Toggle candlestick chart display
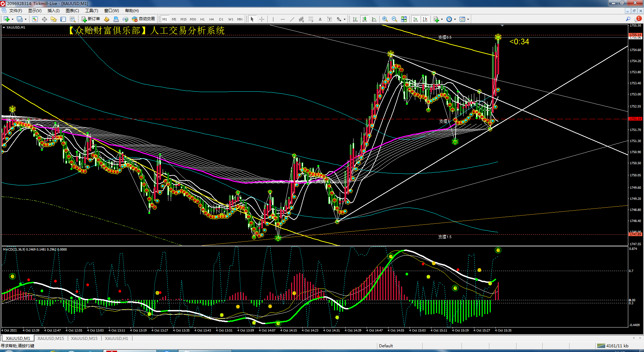This screenshot has width=644, height=352. click(365, 19)
